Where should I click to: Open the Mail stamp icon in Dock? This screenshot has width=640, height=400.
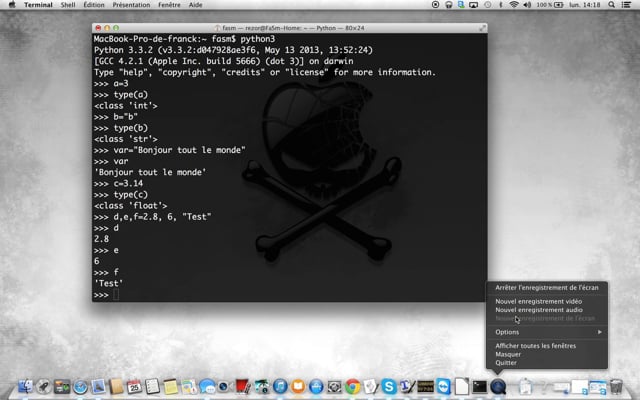[98, 386]
